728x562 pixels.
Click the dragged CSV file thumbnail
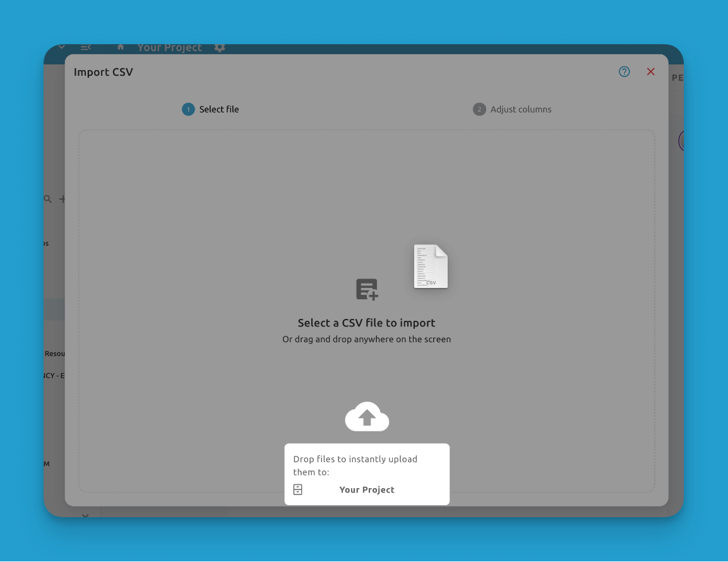pyautogui.click(x=431, y=266)
